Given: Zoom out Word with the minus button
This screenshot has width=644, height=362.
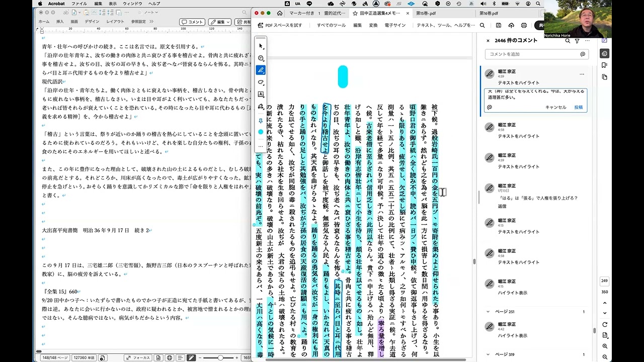Looking at the screenshot, I should (x=200, y=357).
